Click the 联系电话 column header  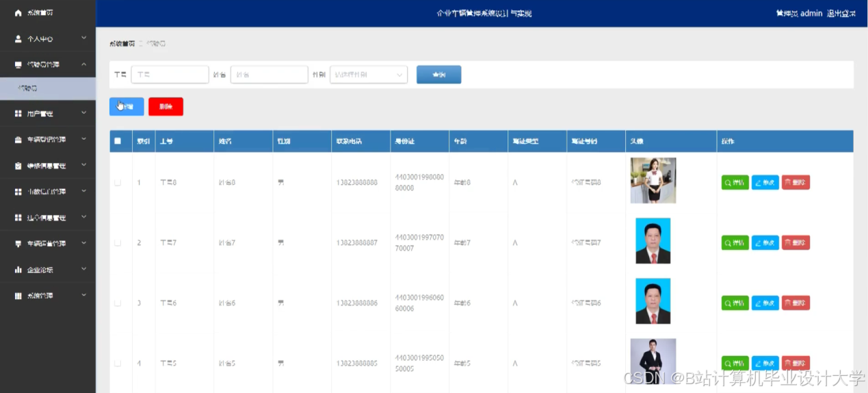click(x=349, y=142)
